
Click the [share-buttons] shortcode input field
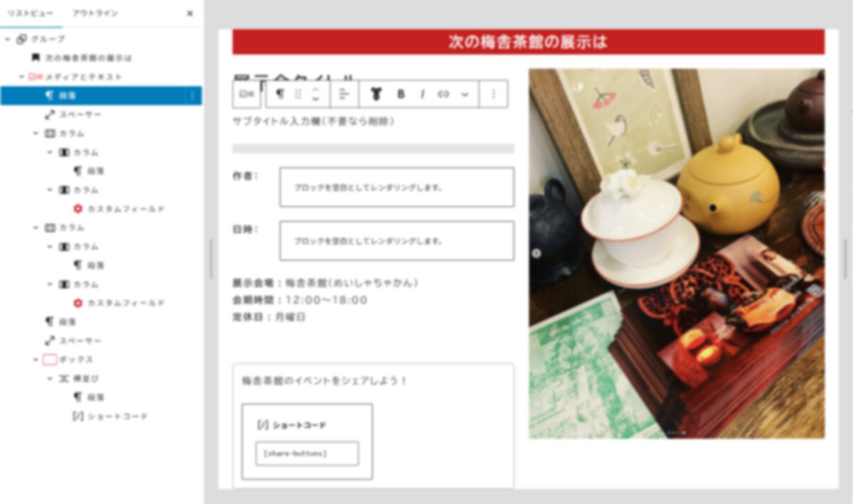(307, 454)
